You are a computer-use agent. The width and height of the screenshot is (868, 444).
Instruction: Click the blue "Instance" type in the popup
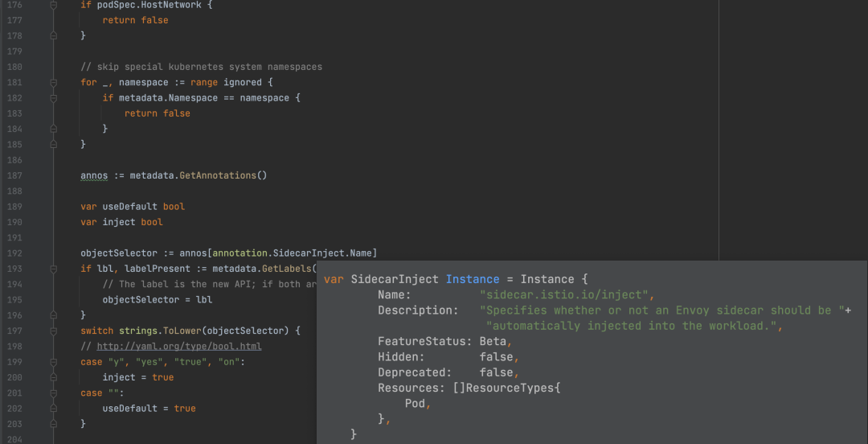[473, 279]
